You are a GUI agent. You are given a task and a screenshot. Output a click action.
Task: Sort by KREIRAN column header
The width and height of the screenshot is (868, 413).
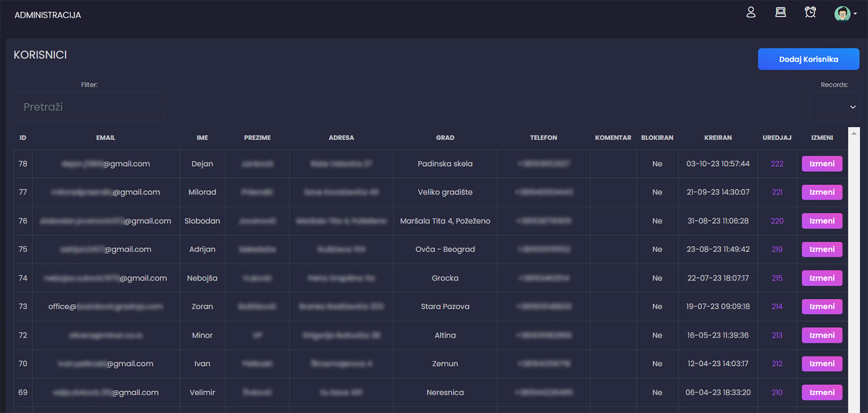point(718,137)
